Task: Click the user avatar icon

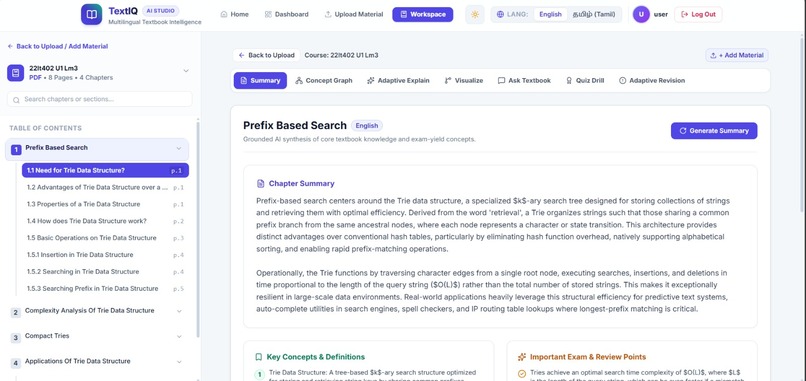Action: click(641, 14)
